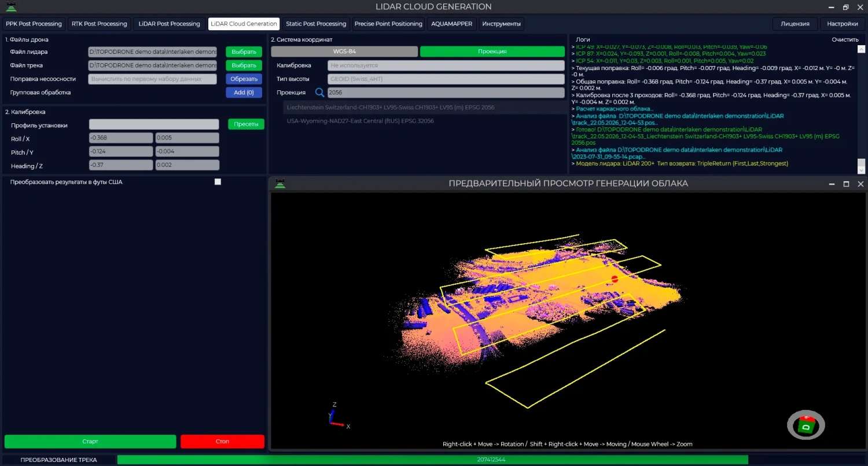Click the logs panel scrollbar
Image resolution: width=868 pixels, height=466 pixels.
coord(861,162)
